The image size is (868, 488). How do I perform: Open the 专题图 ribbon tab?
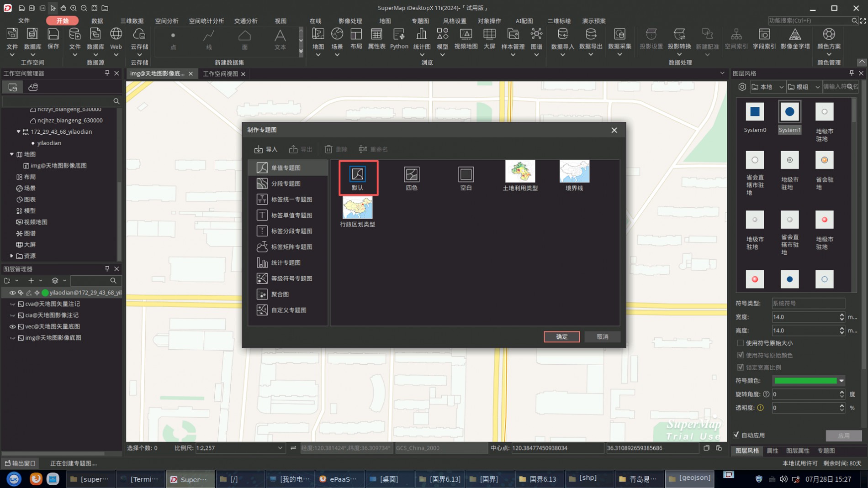point(420,21)
